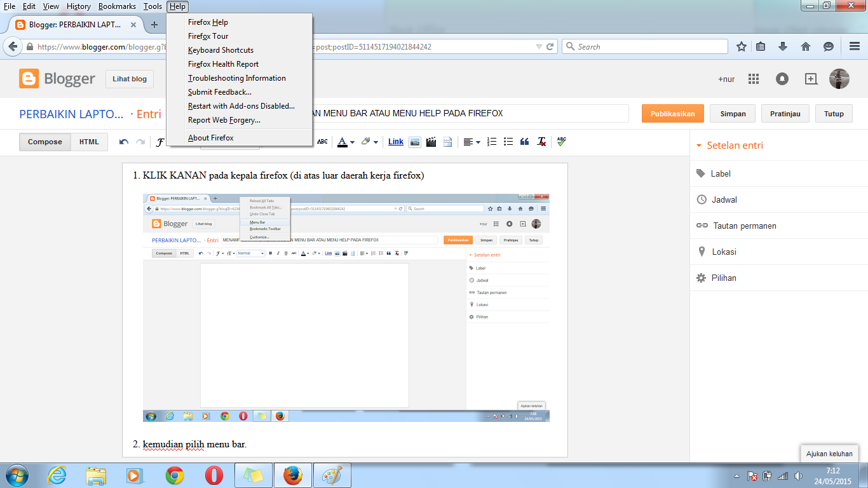868x488 pixels.
Task: Click the Firefox search box
Action: tap(644, 46)
